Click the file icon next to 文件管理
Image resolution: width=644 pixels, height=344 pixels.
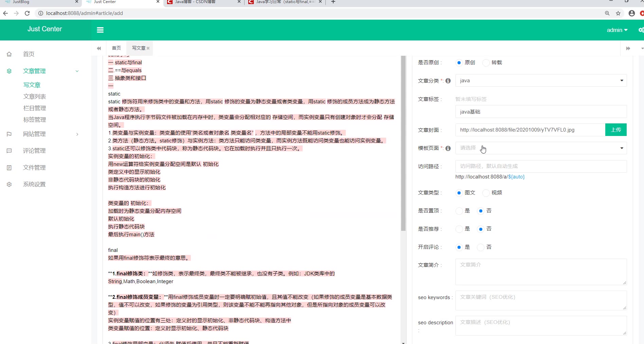tap(9, 168)
